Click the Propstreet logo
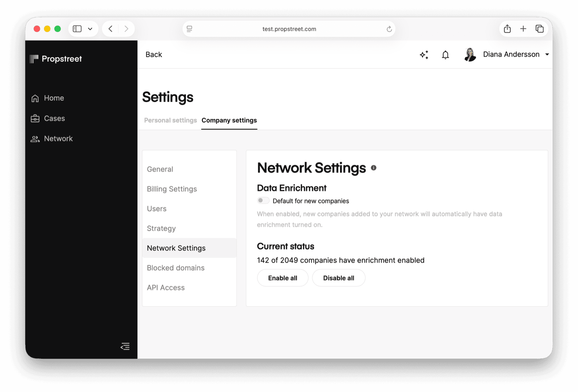This screenshot has height=392, width=578. click(55, 58)
